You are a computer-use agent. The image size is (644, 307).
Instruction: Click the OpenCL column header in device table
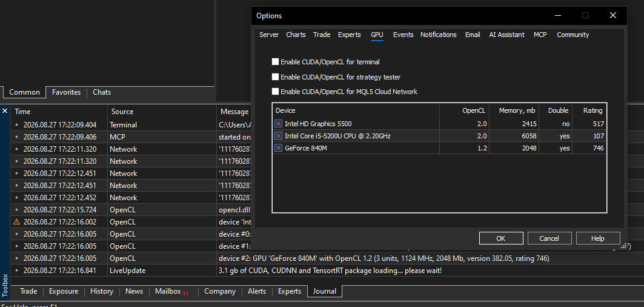[x=465, y=110]
